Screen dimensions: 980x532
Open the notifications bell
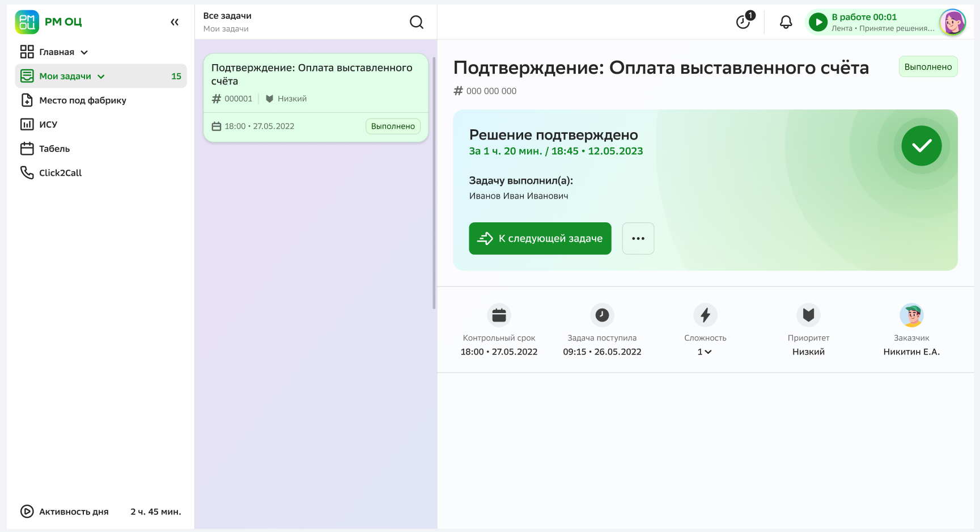(786, 22)
